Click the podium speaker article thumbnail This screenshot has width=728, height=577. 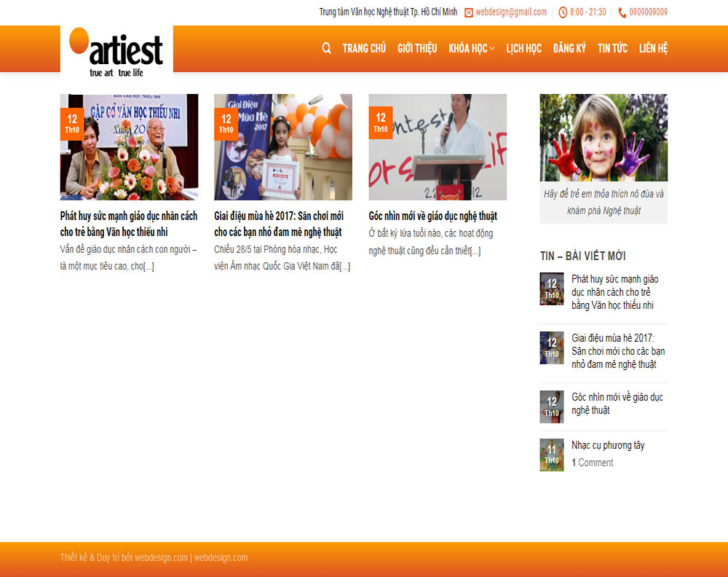coord(438,147)
